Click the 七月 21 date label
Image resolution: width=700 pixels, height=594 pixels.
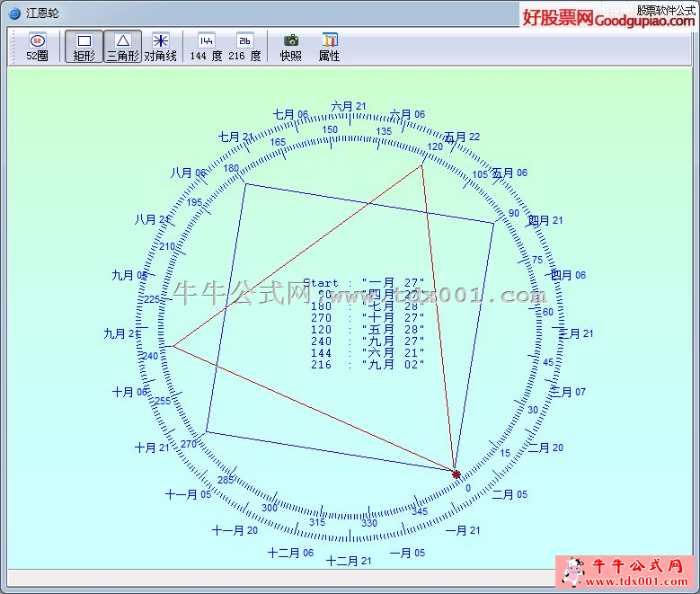235,137
